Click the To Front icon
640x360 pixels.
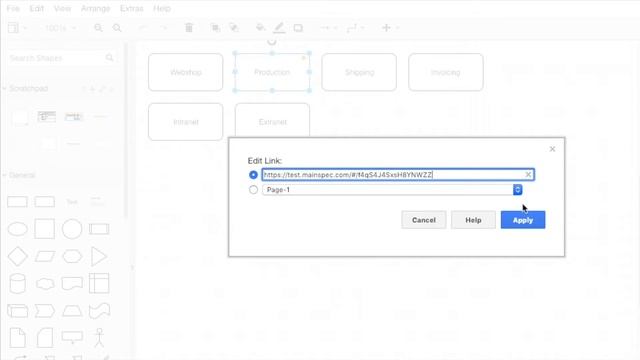pyautogui.click(x=215, y=28)
